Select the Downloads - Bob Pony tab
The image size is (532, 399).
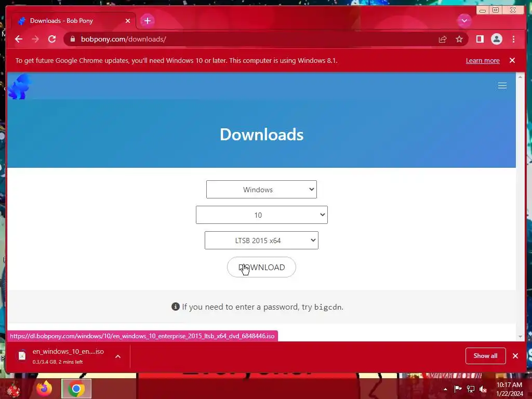(x=74, y=21)
